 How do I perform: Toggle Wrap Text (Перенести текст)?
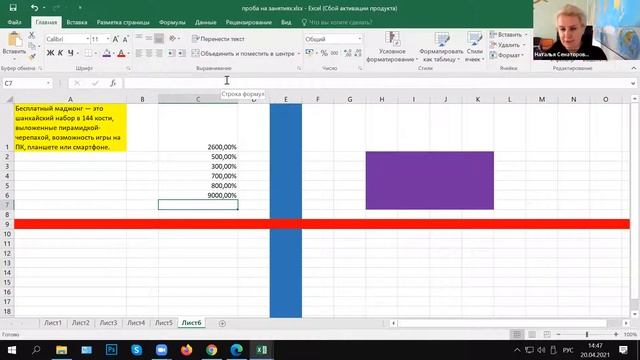click(218, 39)
